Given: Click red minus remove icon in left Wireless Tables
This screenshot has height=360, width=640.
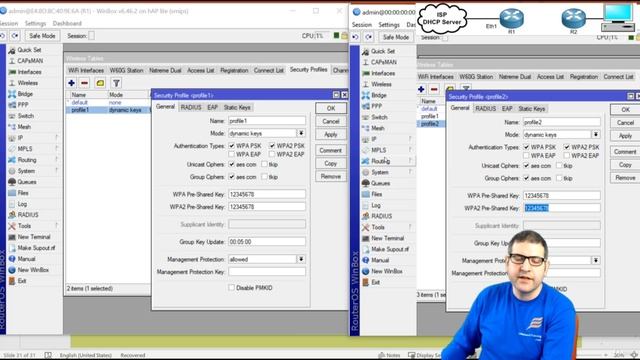Looking at the screenshot, I should [x=84, y=83].
